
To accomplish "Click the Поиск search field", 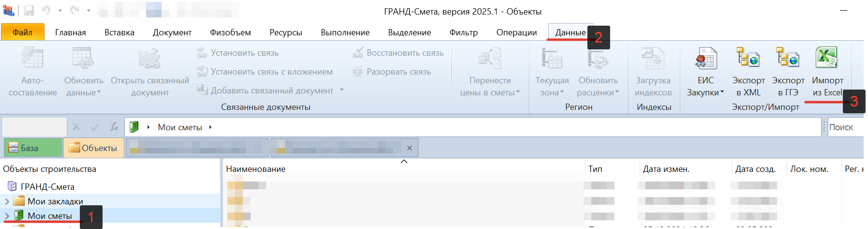I will tap(846, 127).
